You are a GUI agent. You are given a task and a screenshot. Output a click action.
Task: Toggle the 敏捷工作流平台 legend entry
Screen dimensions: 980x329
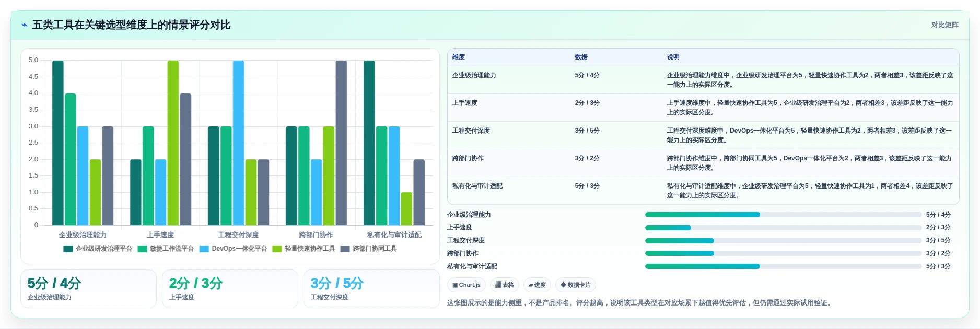click(166, 249)
